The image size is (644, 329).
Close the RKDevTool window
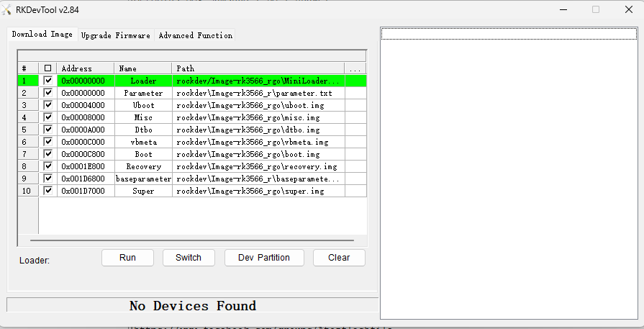click(628, 9)
